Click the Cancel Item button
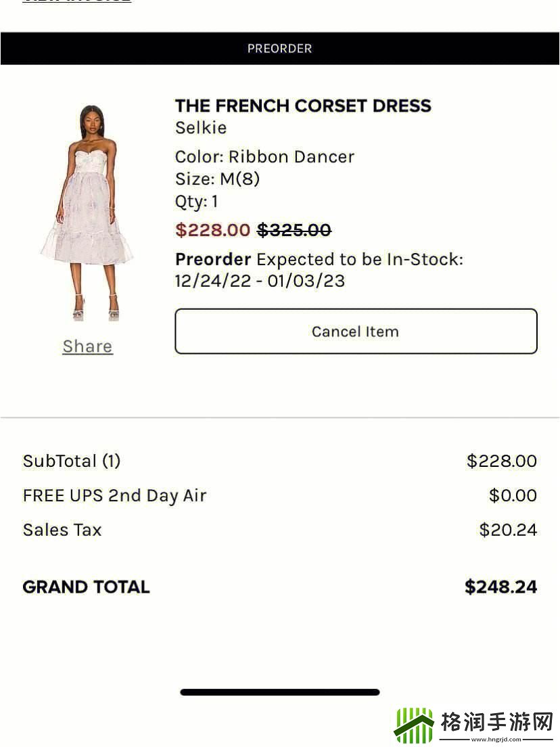 356,332
